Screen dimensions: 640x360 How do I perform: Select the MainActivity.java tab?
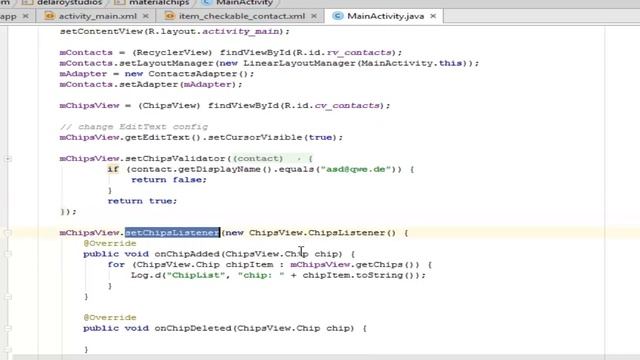click(385, 16)
